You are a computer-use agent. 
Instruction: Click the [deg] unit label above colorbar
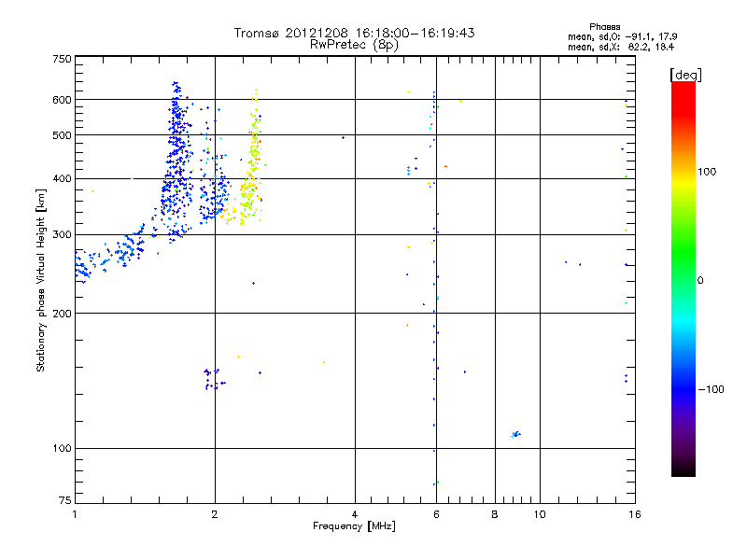tap(685, 74)
